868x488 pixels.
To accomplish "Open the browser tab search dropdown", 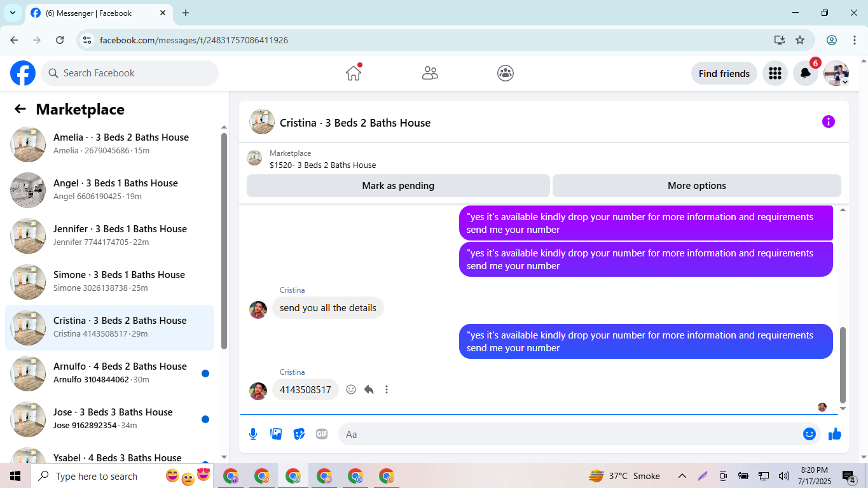I will click(12, 13).
